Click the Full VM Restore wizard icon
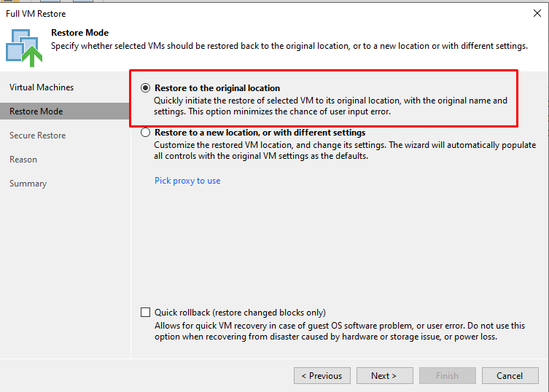This screenshot has height=392, width=549. tap(24, 48)
